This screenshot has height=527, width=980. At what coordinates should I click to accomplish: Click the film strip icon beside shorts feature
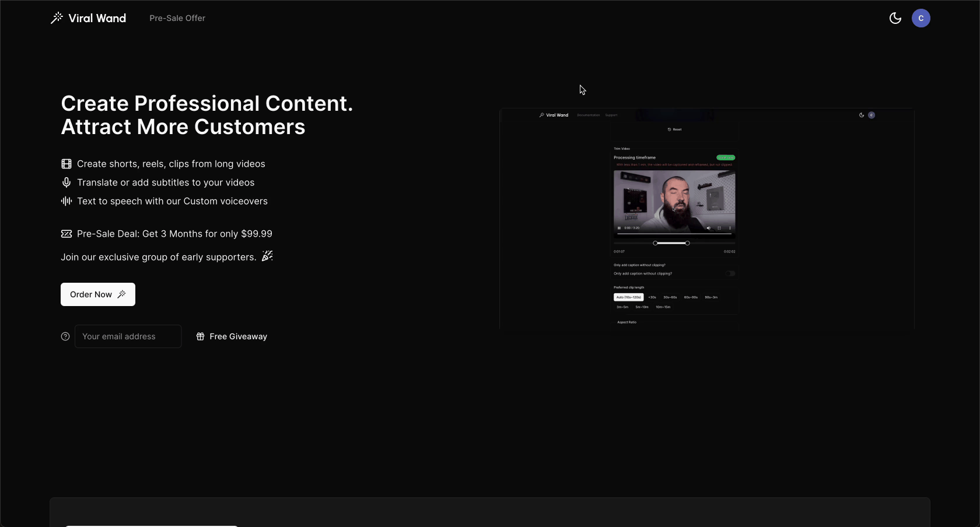(x=66, y=164)
